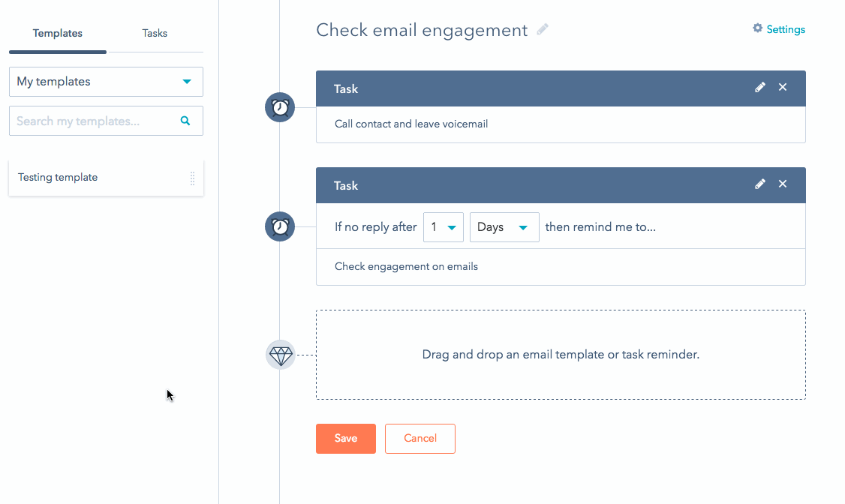The image size is (845, 504).
Task: Grab the drag handle on Testing template
Action: click(x=192, y=178)
